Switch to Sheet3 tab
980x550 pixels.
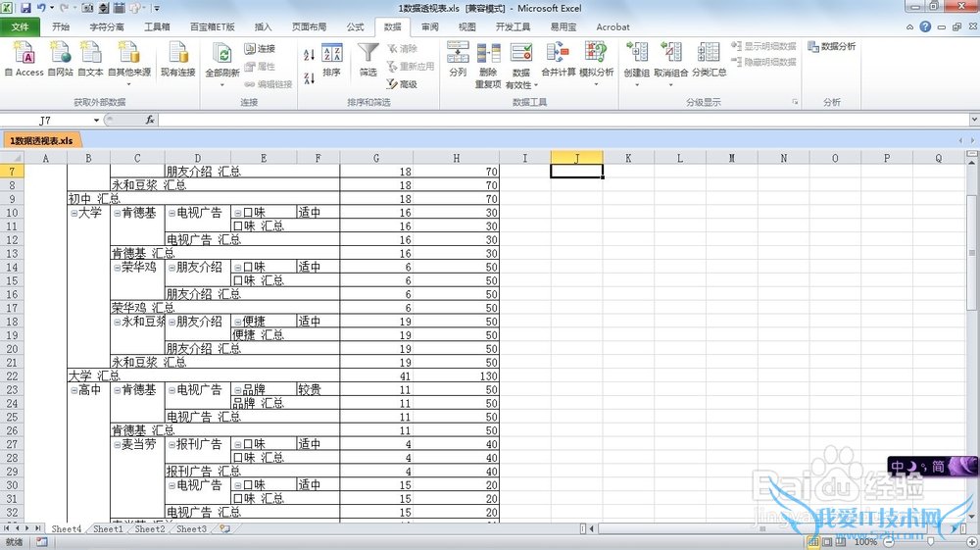[191, 528]
